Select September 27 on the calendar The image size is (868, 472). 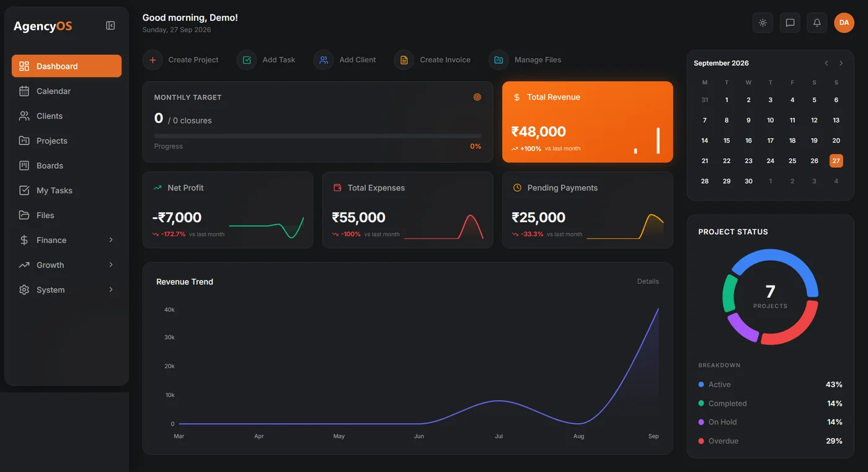pyautogui.click(x=836, y=160)
